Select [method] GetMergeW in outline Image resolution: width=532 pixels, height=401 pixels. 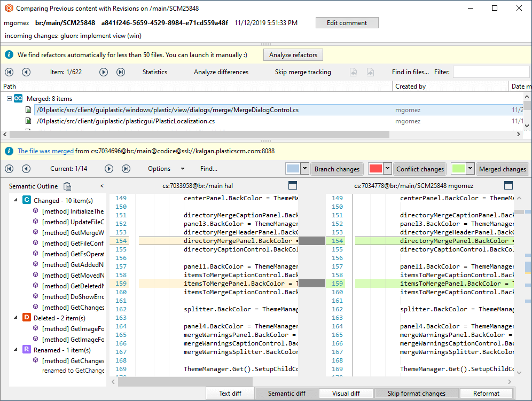click(x=73, y=232)
